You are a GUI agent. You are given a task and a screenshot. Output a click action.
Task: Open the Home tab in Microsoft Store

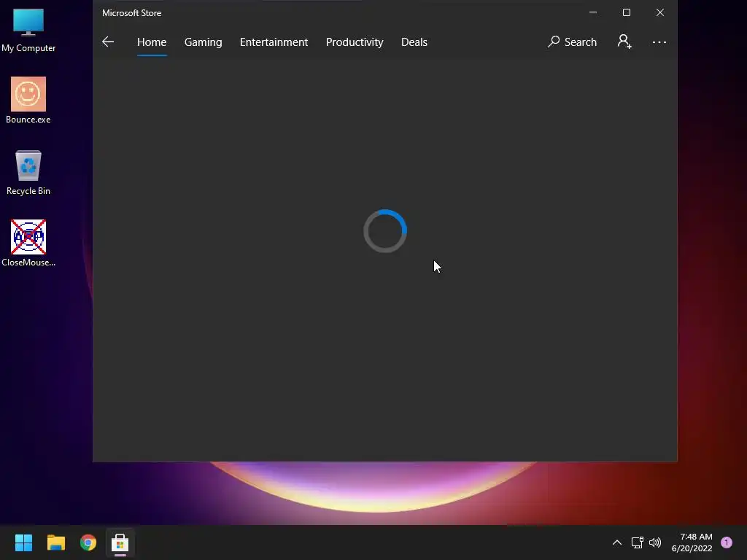(152, 42)
